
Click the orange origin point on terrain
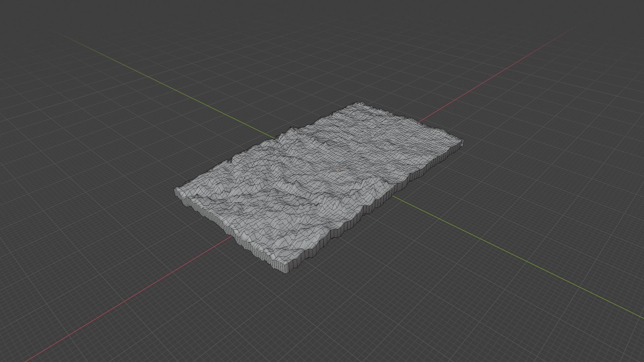point(340,170)
